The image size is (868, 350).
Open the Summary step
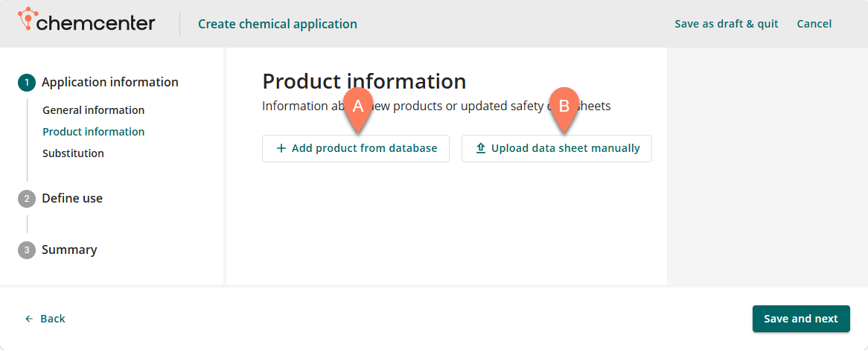tap(69, 249)
